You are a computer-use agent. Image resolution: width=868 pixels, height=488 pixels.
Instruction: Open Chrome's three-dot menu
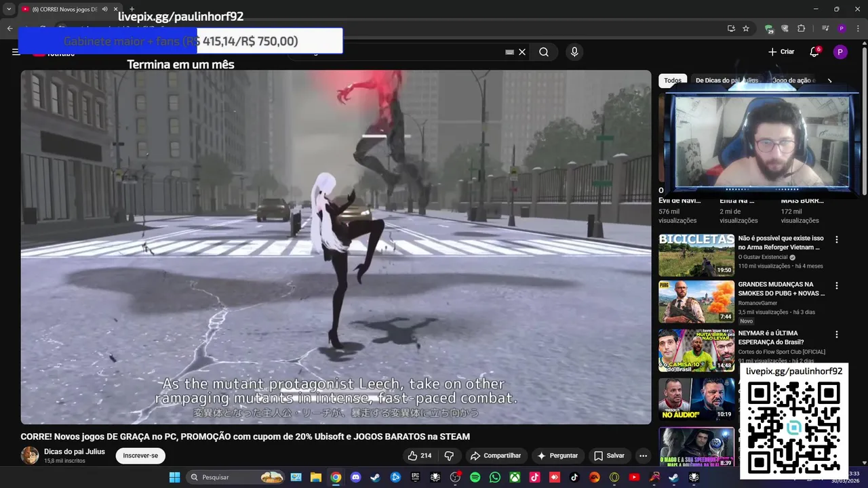[x=859, y=28]
